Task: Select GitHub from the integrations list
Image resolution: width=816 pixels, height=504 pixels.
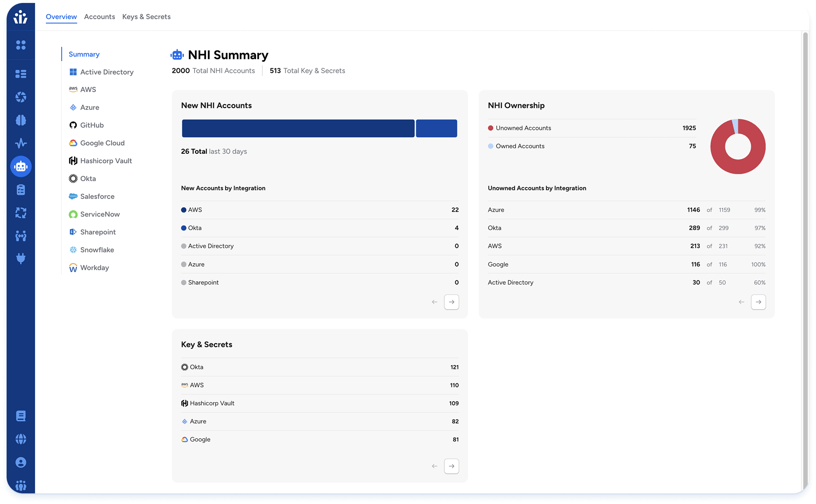Action: [x=92, y=125]
